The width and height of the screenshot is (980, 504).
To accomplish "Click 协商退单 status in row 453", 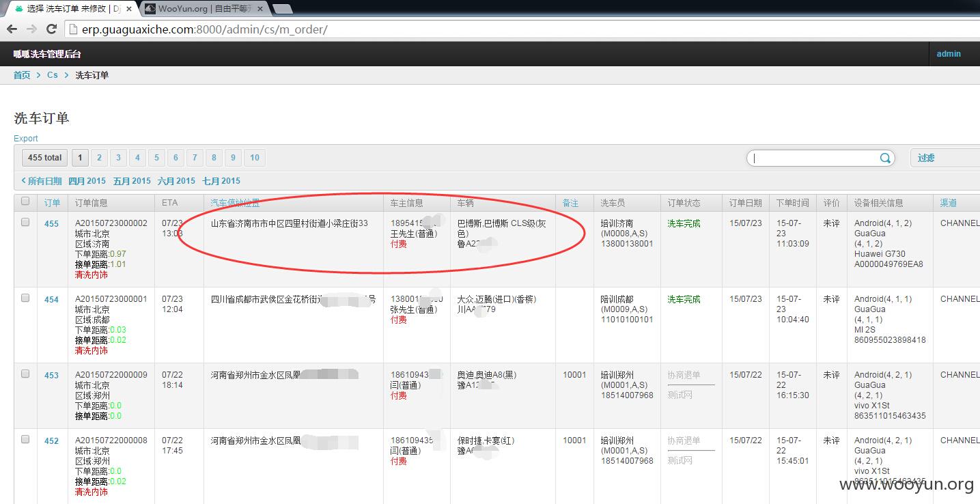I will click(x=684, y=375).
